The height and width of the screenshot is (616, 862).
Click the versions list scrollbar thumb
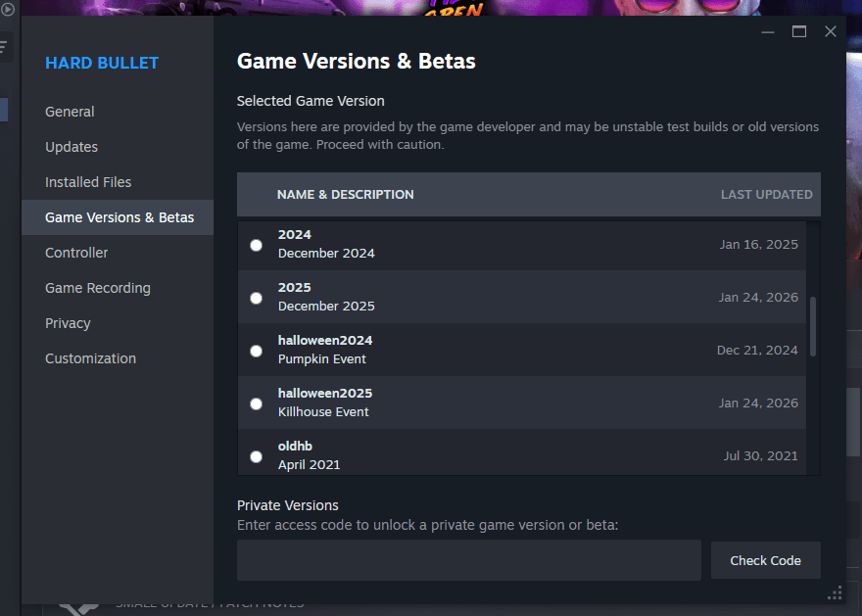click(x=813, y=327)
